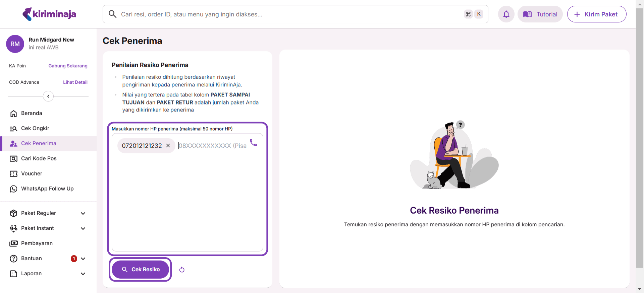This screenshot has height=293, width=644.
Task: Click the RM profile avatar
Action: click(15, 44)
